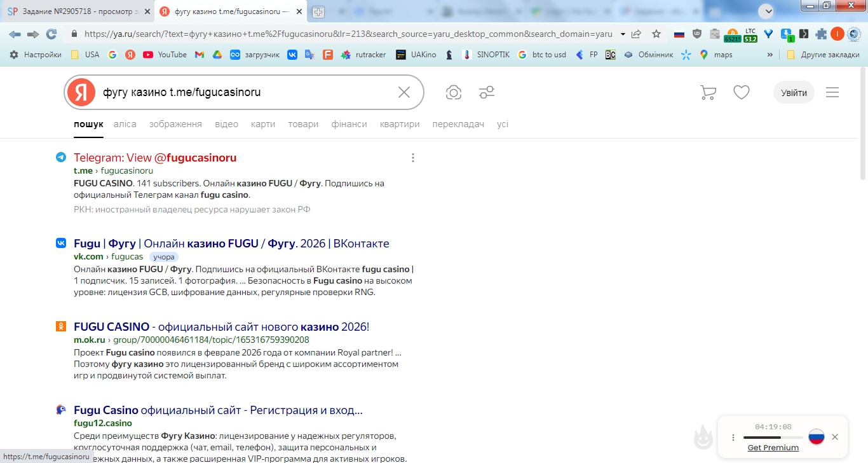The image size is (868, 463).
Task: Open the VK bookmark icon
Action: pos(292,55)
